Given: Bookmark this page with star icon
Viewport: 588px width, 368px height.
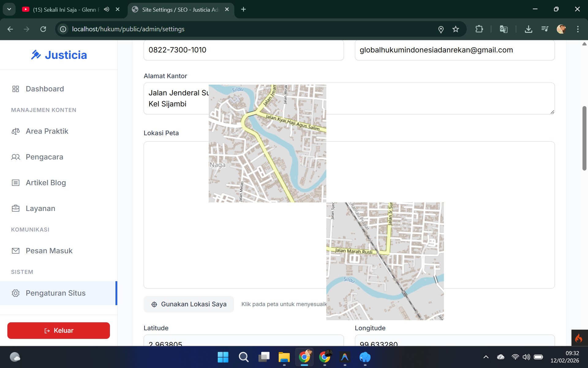Looking at the screenshot, I should 456,29.
